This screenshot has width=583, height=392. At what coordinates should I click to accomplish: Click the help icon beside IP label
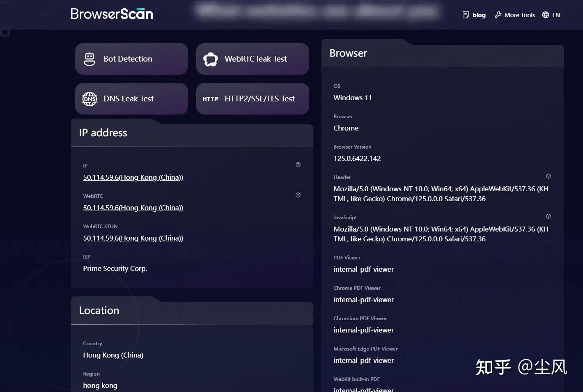tap(298, 165)
